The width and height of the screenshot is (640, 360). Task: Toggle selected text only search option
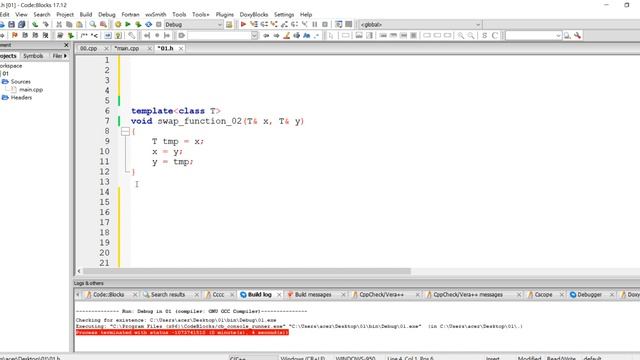(x=296, y=36)
